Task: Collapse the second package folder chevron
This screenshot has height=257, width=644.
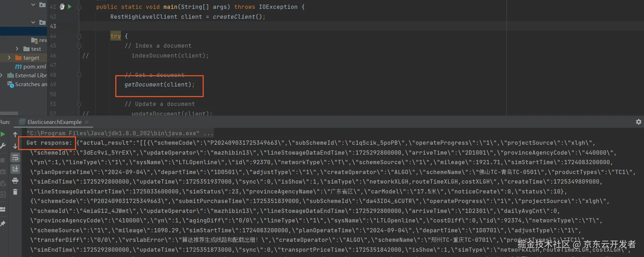Action: click(33, 22)
